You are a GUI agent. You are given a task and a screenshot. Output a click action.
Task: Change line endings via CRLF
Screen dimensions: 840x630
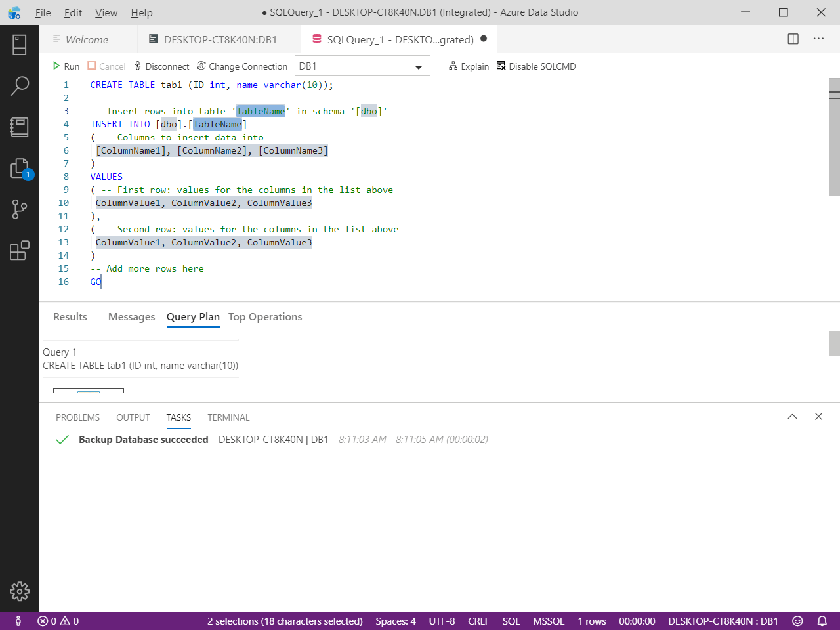(478, 621)
